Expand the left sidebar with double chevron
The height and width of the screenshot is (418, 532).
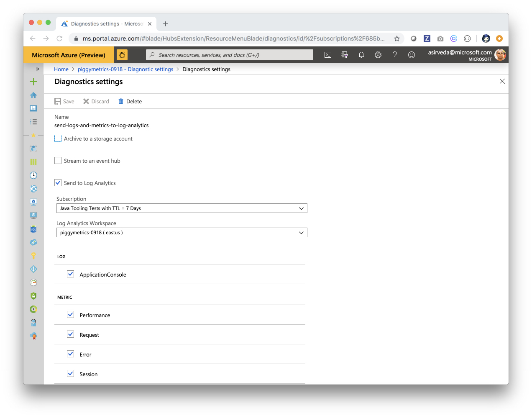tap(38, 69)
